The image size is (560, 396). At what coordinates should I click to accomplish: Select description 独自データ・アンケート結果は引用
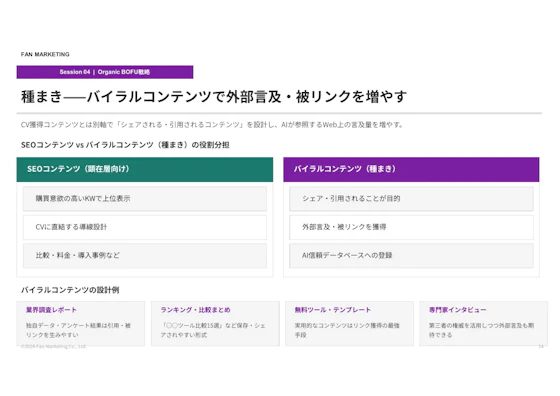coord(78,330)
